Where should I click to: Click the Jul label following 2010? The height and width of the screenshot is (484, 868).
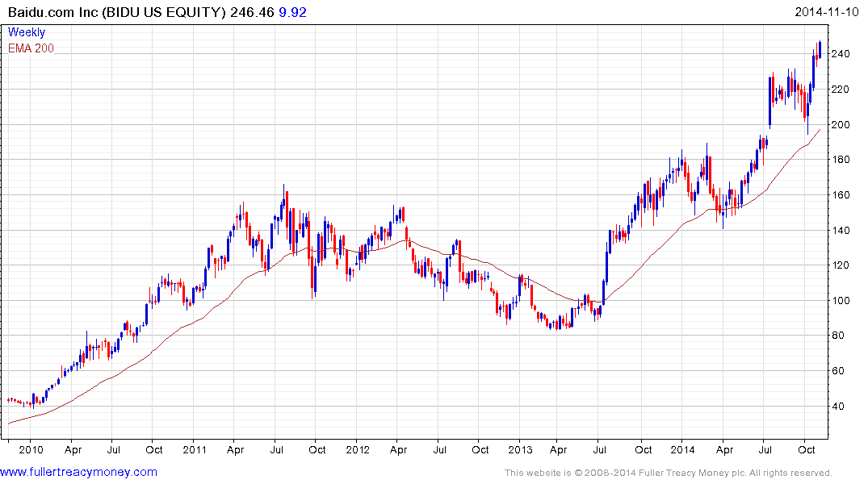[x=114, y=449]
